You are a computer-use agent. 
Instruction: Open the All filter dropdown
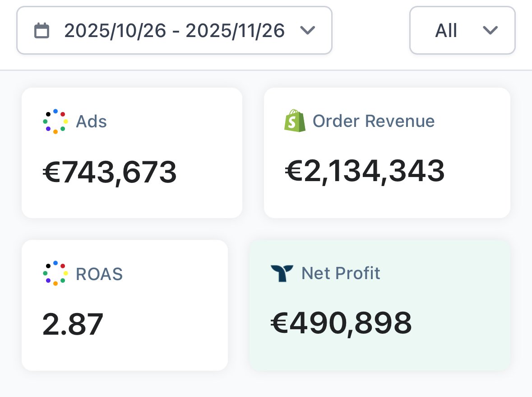tap(463, 30)
